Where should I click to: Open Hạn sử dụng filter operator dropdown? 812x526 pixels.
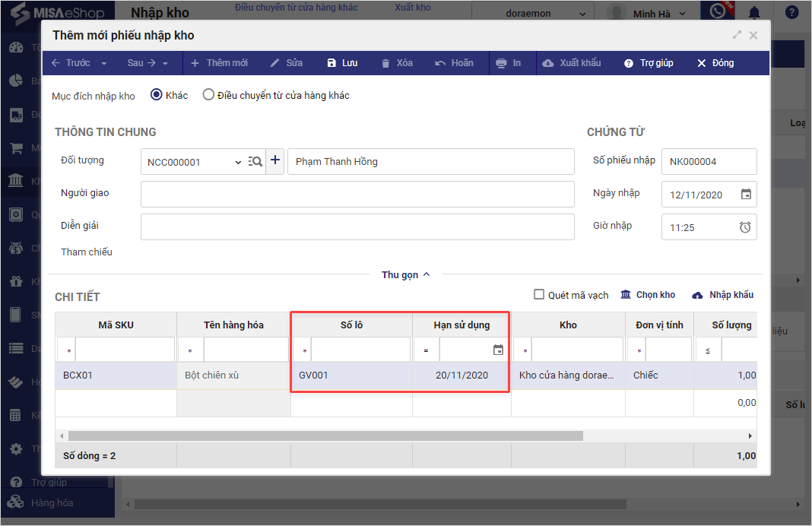(427, 350)
